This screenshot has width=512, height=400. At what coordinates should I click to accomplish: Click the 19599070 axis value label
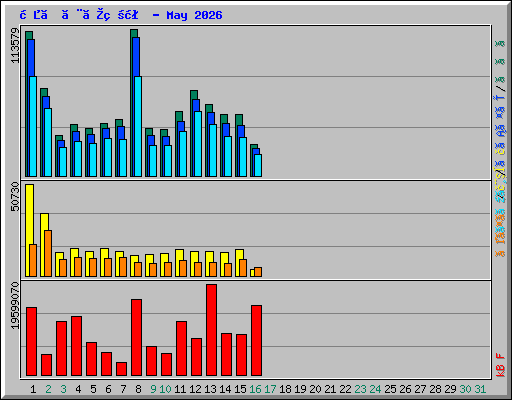coord(15,305)
